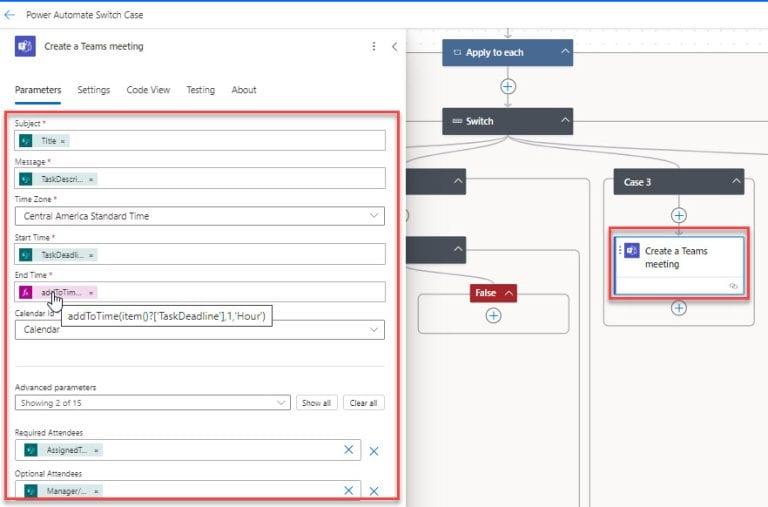This screenshot has height=507, width=768.
Task: Click inside the End Time input field
Action: pyautogui.click(x=200, y=292)
